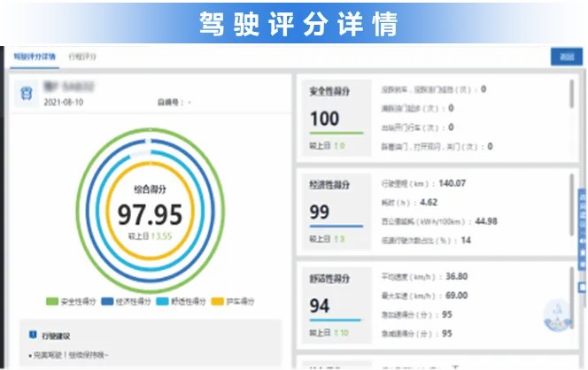Viewport: 588px width, 370px height.
Task: Click the blue progress bar under 99
Action: click(x=337, y=227)
